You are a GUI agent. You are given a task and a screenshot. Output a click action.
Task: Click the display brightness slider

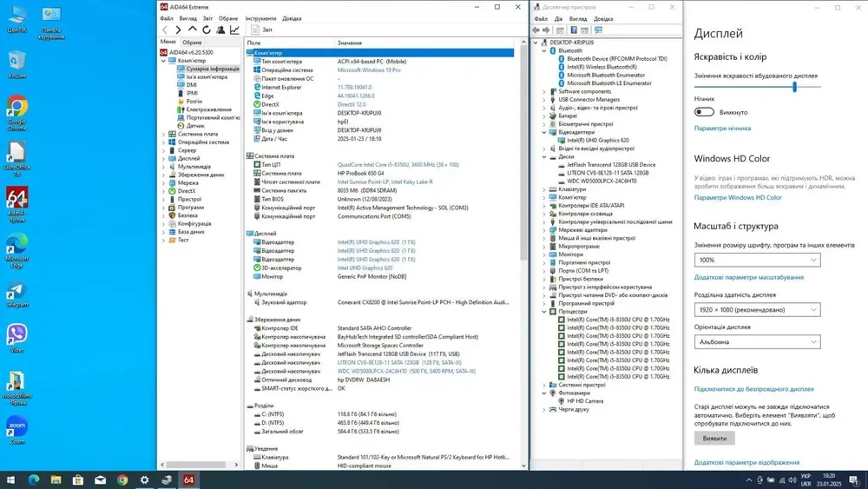click(x=794, y=87)
